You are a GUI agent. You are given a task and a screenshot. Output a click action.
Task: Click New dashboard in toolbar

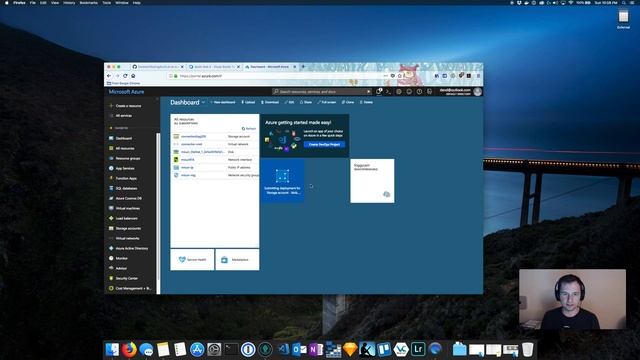coord(223,102)
